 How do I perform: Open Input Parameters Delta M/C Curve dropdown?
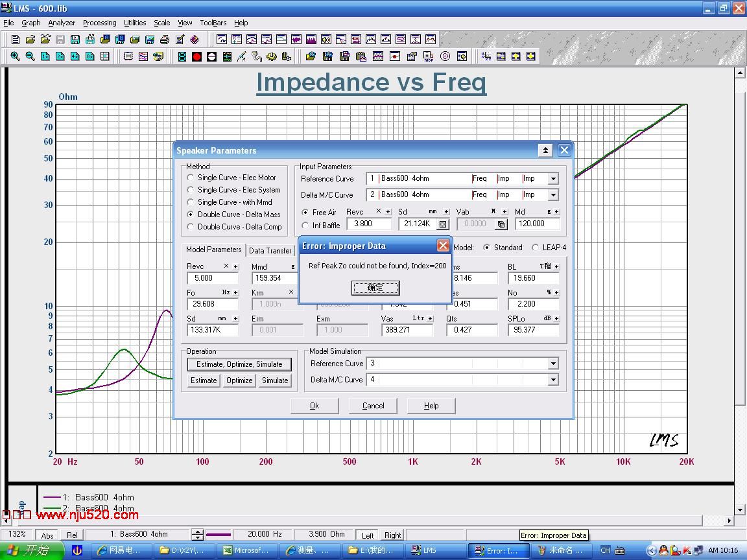pos(553,195)
